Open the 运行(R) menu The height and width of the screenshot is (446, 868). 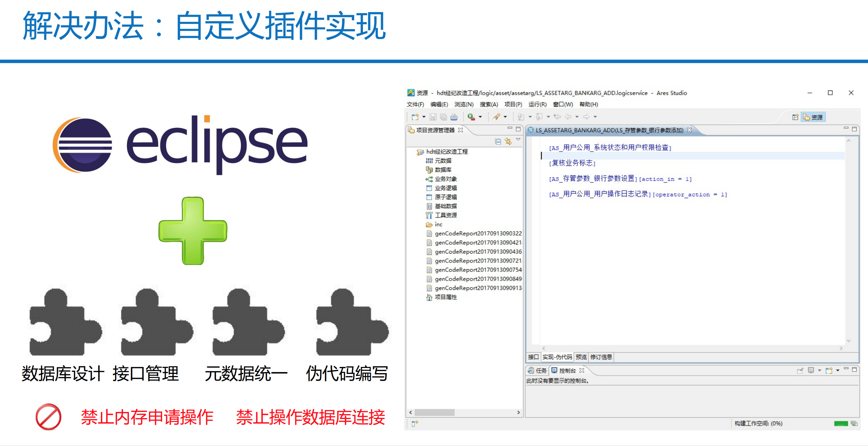(x=537, y=104)
